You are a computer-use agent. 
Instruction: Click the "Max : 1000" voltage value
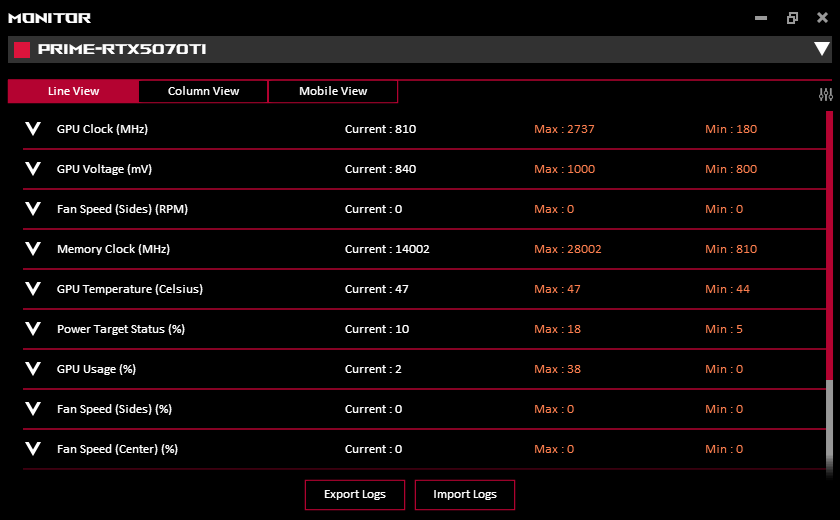(x=565, y=169)
